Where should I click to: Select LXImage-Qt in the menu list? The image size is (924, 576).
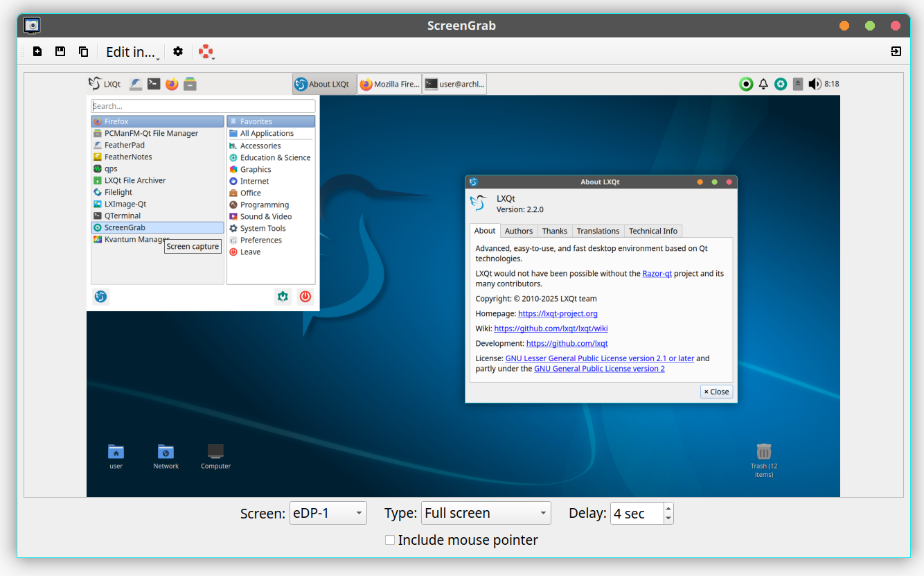pyautogui.click(x=157, y=204)
